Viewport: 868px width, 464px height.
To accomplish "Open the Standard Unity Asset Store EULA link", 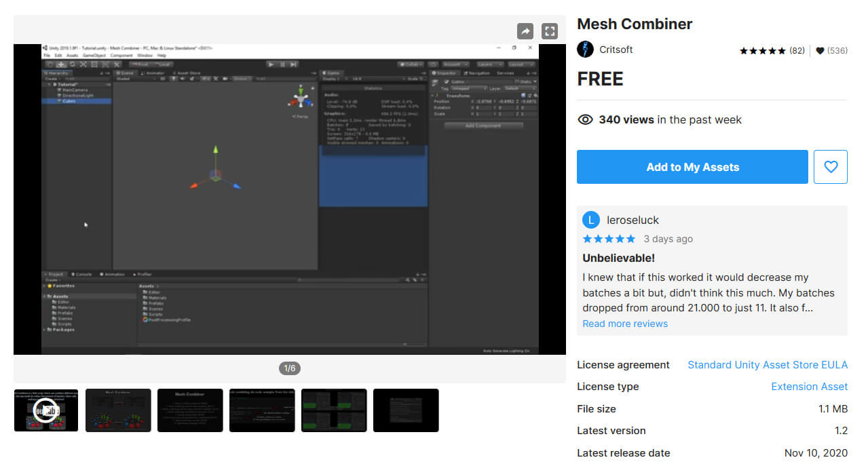I will 768,365.
